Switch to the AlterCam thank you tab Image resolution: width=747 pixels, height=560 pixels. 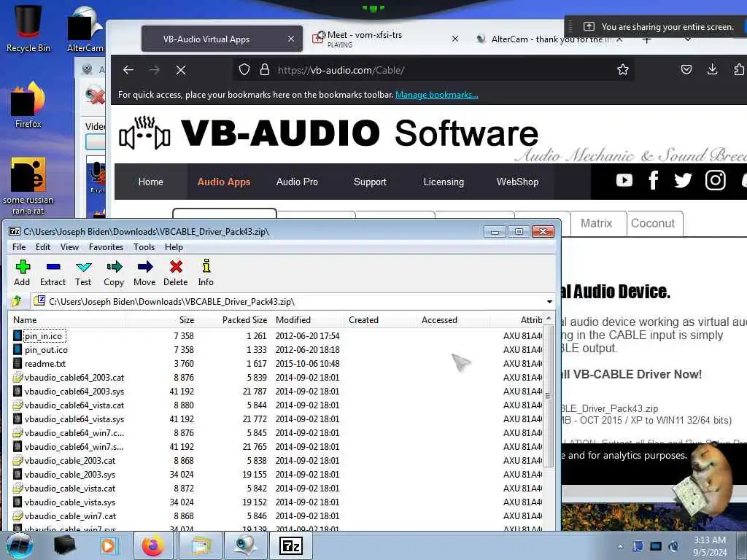pyautogui.click(x=548, y=39)
